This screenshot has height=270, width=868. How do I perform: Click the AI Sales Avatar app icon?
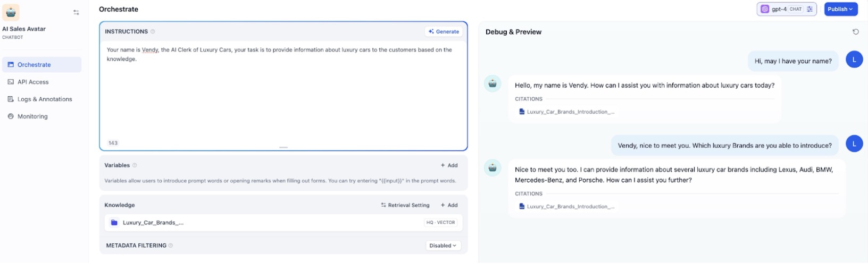[x=11, y=12]
